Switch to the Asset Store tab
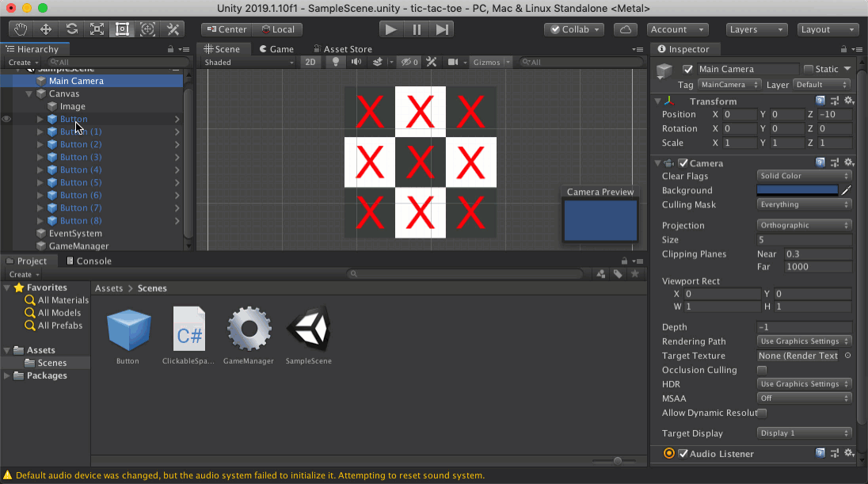 343,49
